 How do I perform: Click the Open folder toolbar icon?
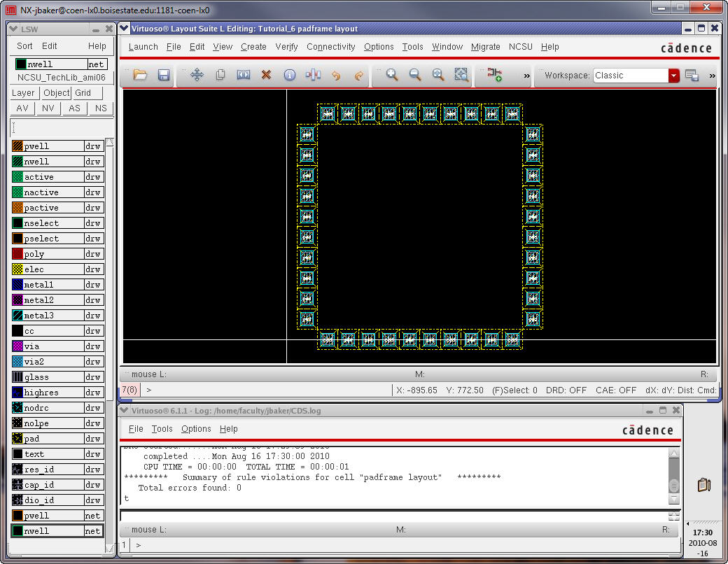[140, 75]
